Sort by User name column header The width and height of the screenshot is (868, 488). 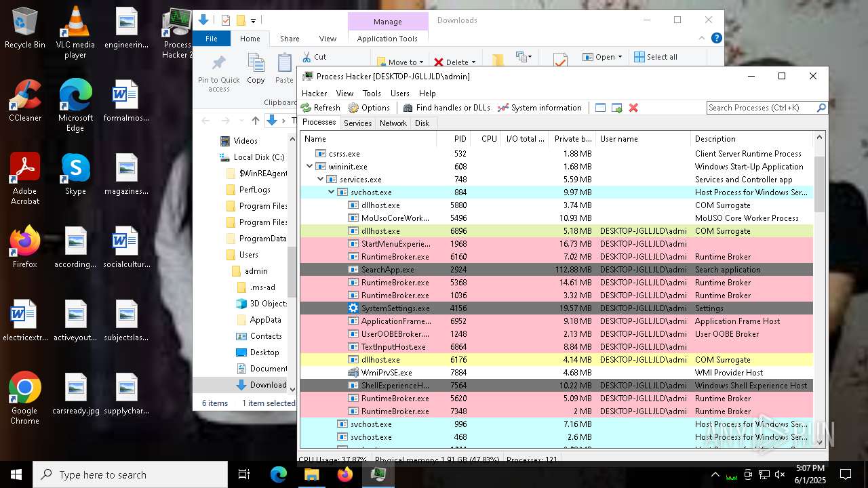click(x=643, y=139)
